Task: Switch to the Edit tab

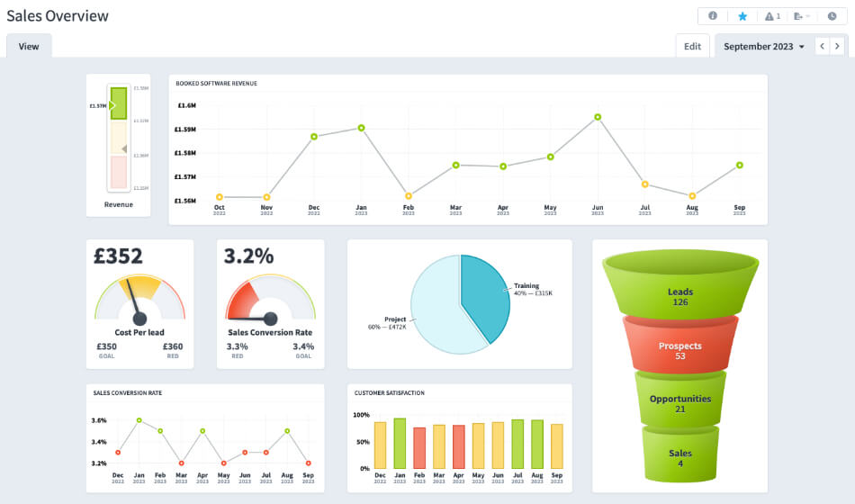Action: click(x=692, y=46)
